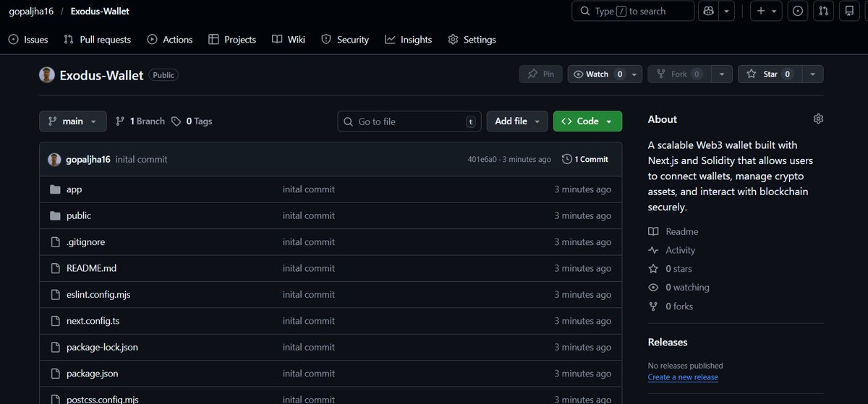Open gopaljha16 commit author link
The image size is (868, 404).
coord(88,159)
